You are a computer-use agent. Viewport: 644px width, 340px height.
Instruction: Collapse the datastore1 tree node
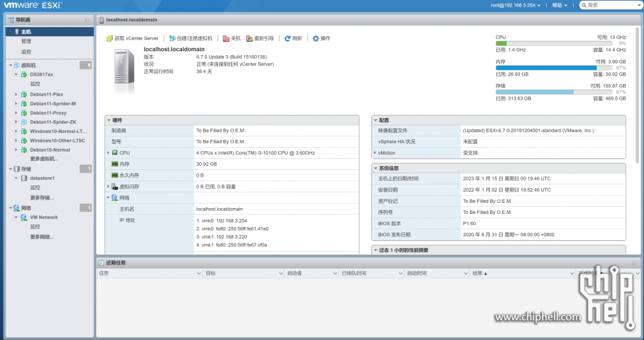(16, 179)
